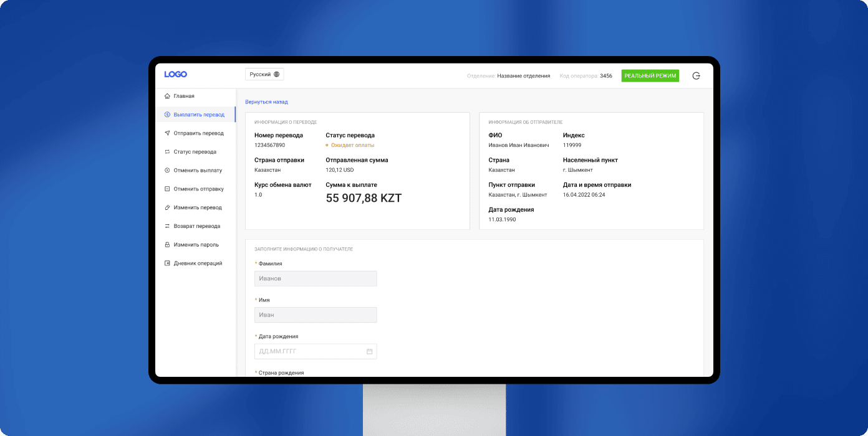Click the Вернуться назад link
This screenshot has width=868, height=436.
click(x=266, y=102)
